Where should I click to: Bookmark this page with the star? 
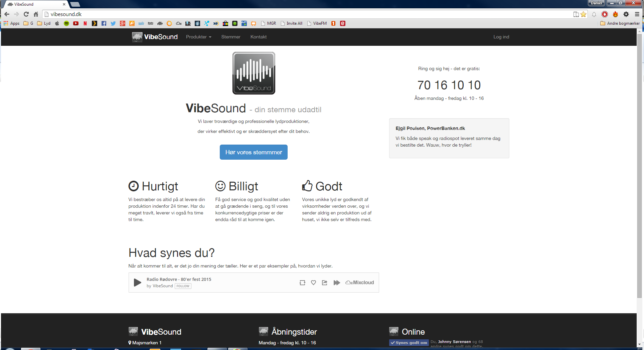(x=584, y=14)
